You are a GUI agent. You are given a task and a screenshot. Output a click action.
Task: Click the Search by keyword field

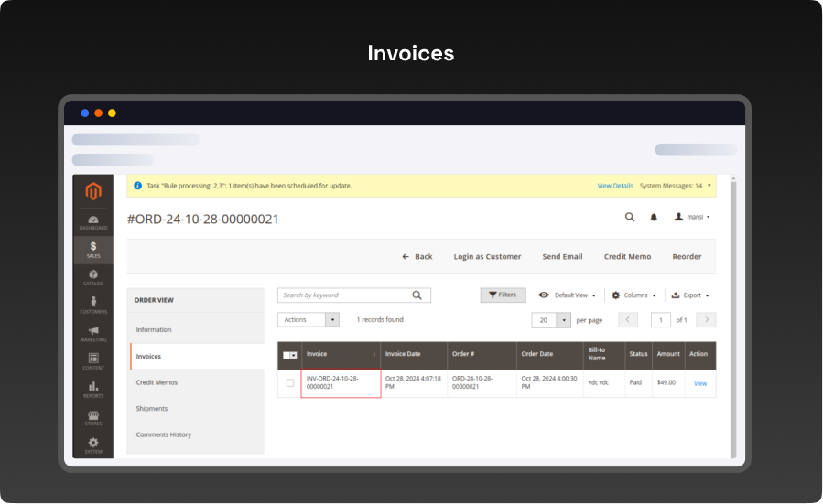344,295
